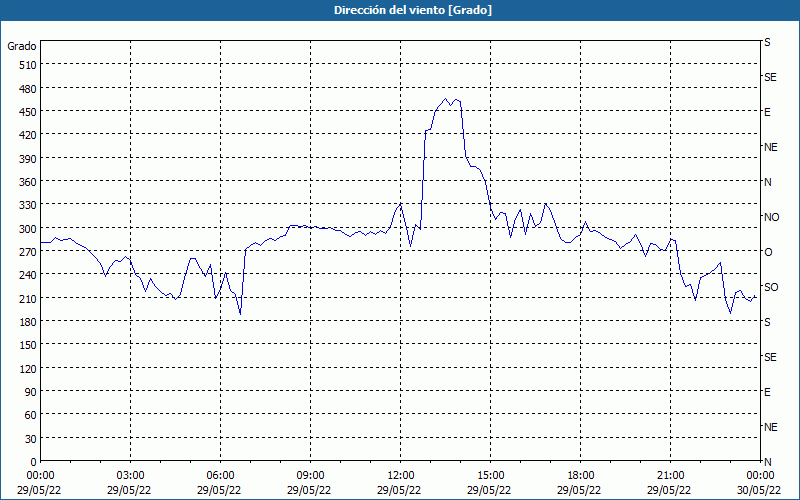Image resolution: width=800 pixels, height=500 pixels.
Task: Select the 12:00 time axis label
Action: pos(401,476)
